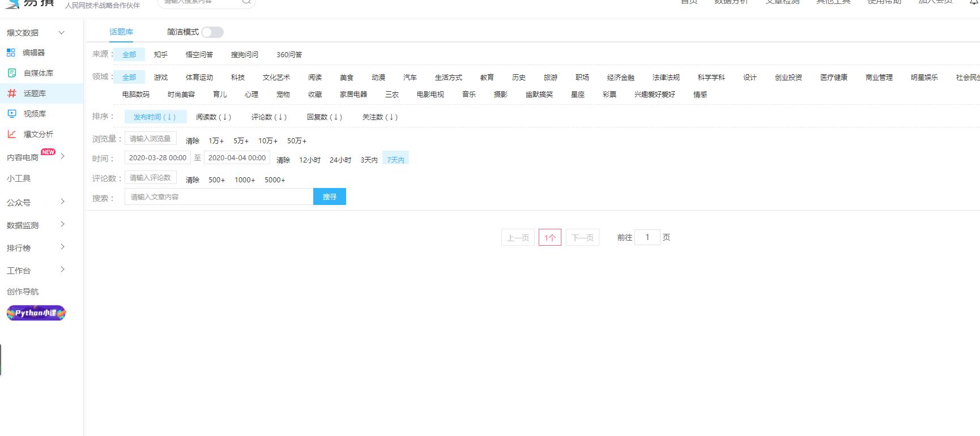Screen dimensions: 980x436
Task: Sort results by 回复数
Action: pos(325,117)
